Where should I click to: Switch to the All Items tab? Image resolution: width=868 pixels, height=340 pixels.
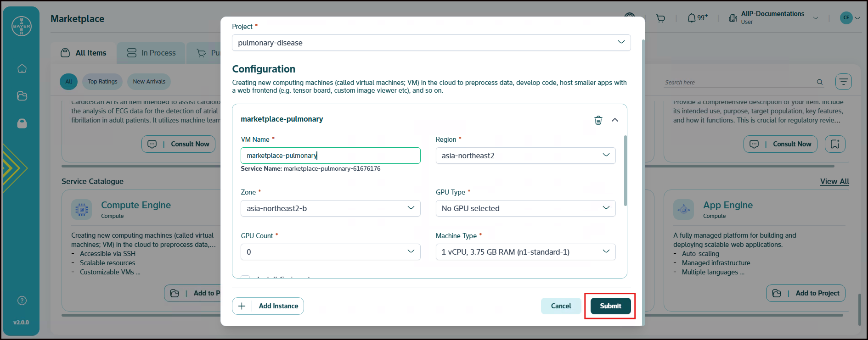click(x=84, y=53)
